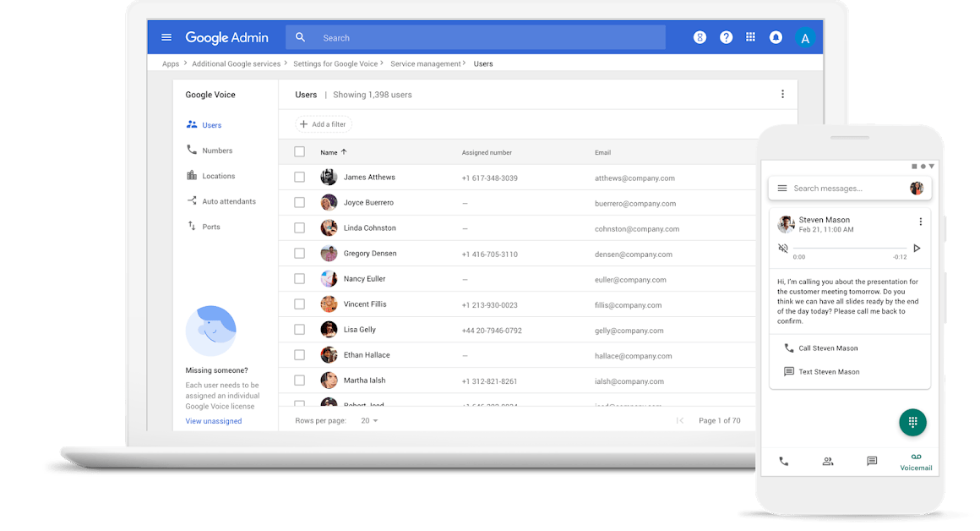Click James Atthews' profile picture
The height and width of the screenshot is (531, 980).
click(x=329, y=177)
